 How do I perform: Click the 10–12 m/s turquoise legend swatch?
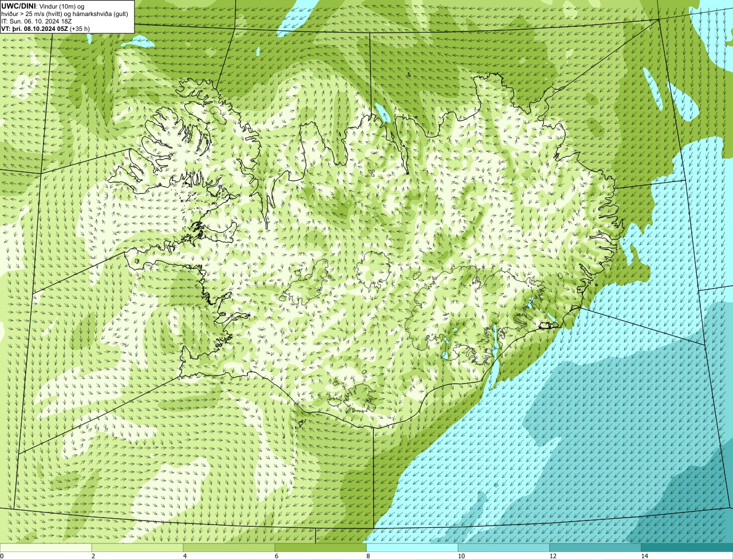(504, 547)
